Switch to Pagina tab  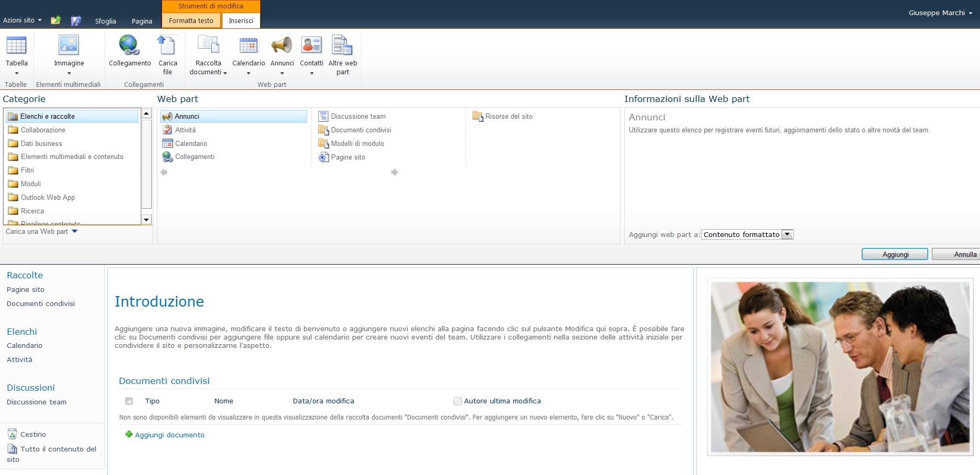click(142, 21)
